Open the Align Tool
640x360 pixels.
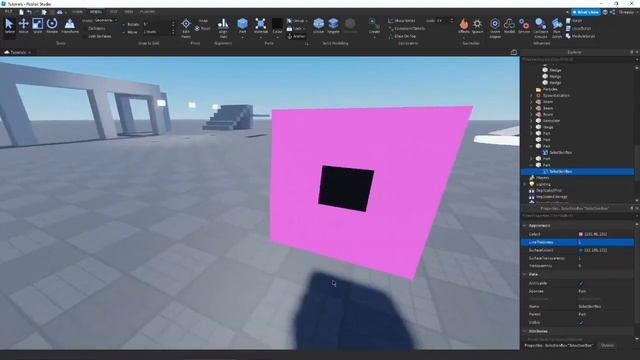223,27
